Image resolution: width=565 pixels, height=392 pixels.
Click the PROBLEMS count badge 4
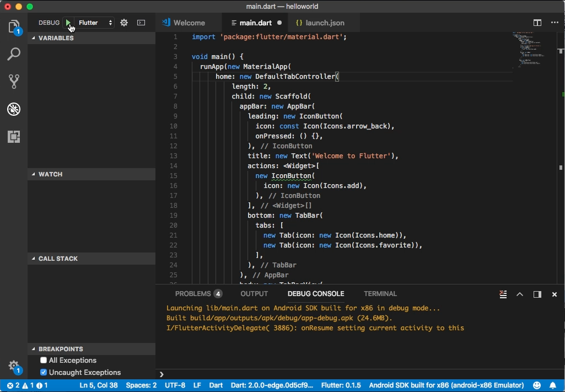tap(218, 294)
